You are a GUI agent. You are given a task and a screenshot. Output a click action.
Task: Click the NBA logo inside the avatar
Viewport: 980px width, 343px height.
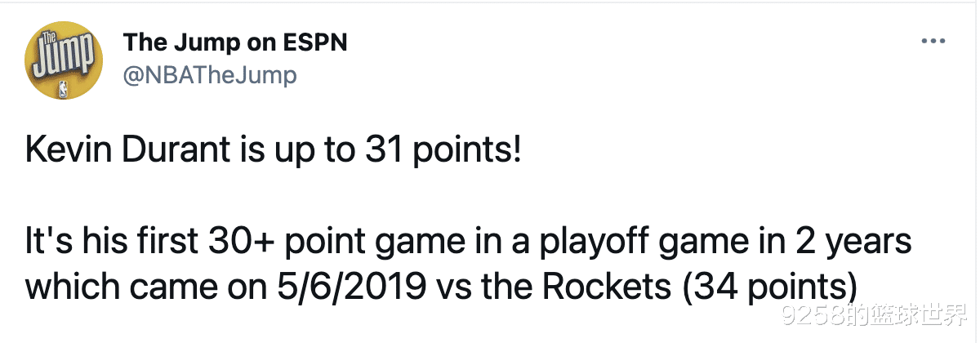point(63,90)
